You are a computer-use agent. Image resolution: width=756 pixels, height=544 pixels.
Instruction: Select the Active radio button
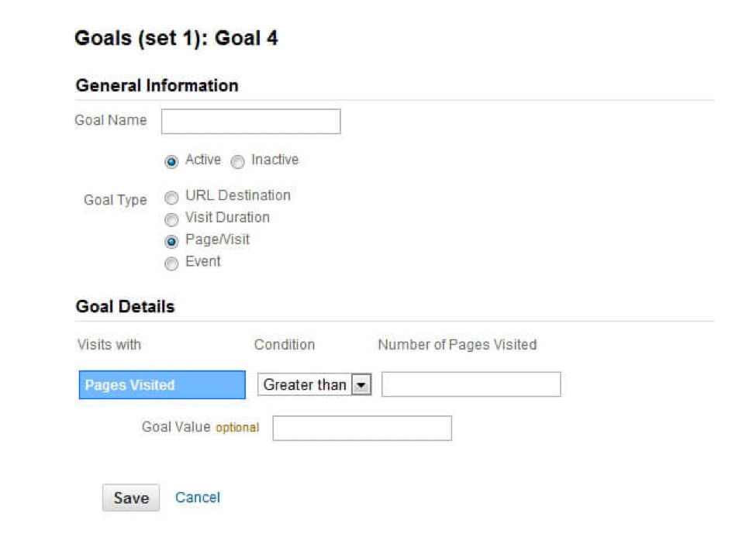(x=171, y=161)
